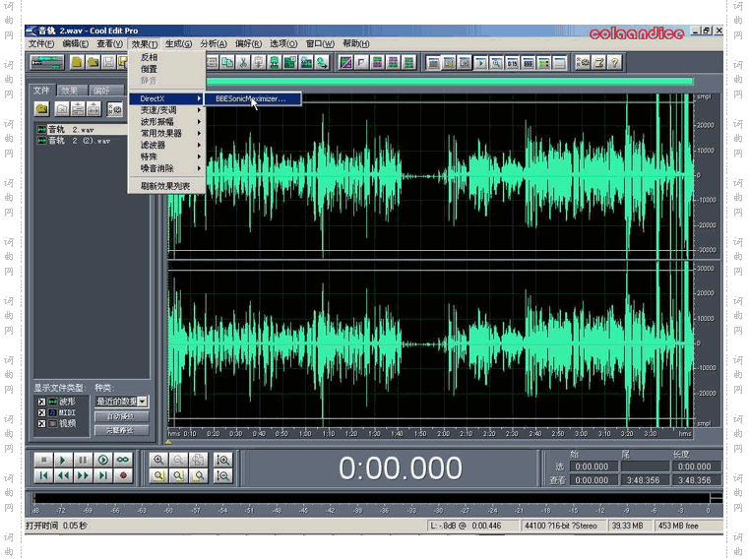Screen dimensions: 748x560
Task: Click the Zoom to left selection edge icon
Action: point(158,475)
